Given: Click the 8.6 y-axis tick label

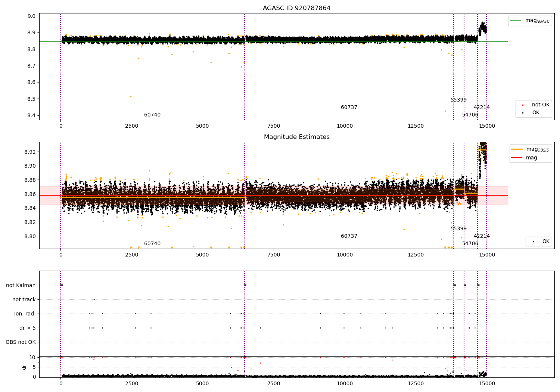Looking at the screenshot, I should click(32, 83).
